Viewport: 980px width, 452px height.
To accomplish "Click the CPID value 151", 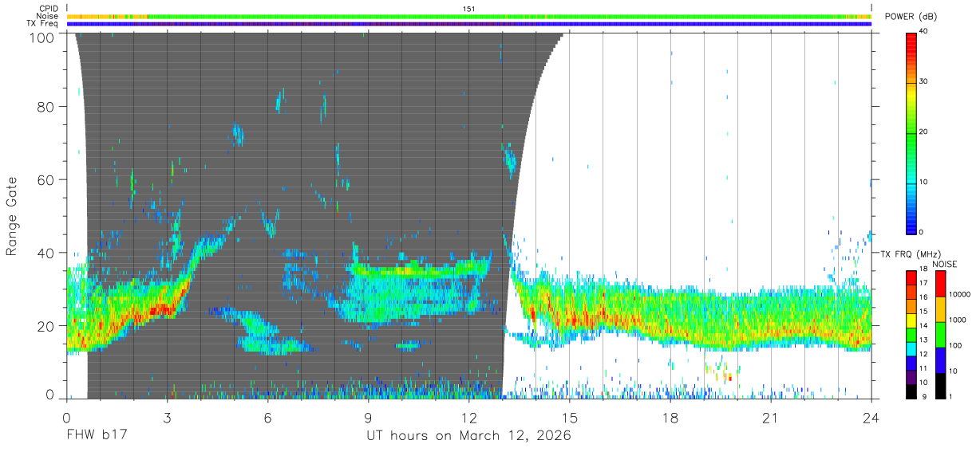I will tap(469, 9).
